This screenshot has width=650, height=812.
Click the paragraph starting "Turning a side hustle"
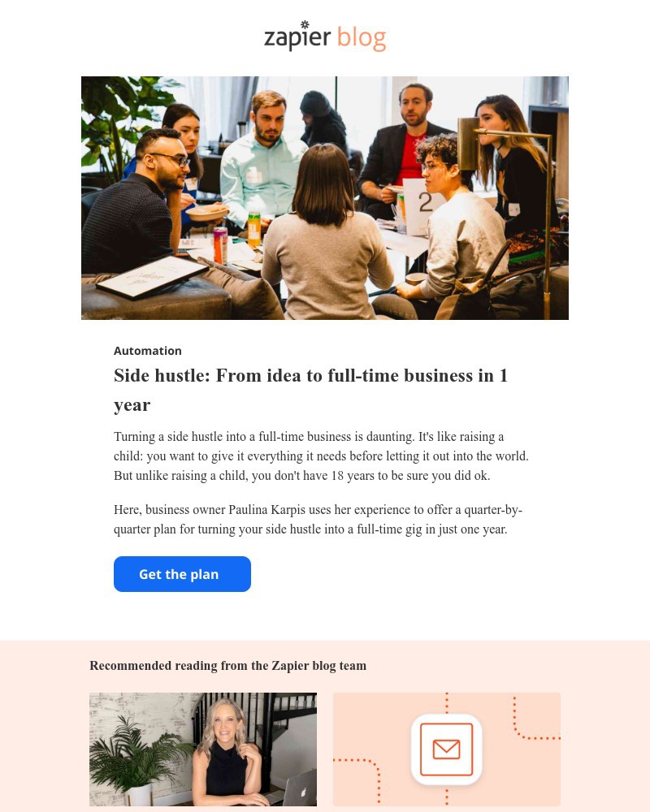coord(322,456)
